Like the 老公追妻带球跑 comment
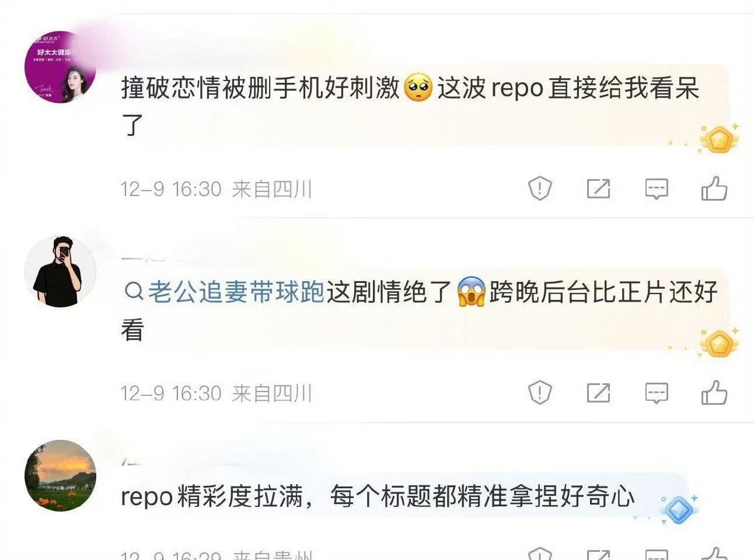This screenshot has height=560, width=754. [714, 393]
